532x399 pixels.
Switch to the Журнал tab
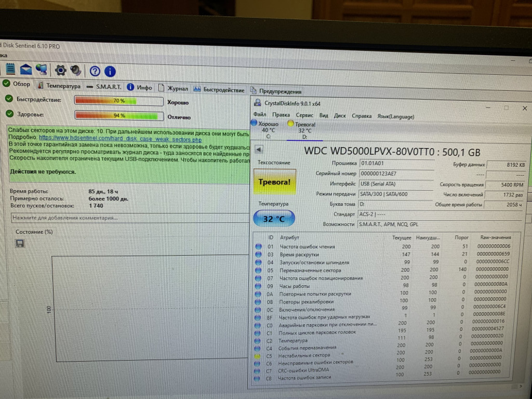click(x=174, y=88)
